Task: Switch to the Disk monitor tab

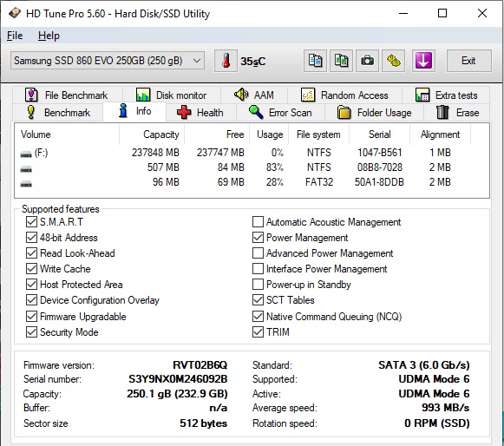Action: [x=171, y=95]
